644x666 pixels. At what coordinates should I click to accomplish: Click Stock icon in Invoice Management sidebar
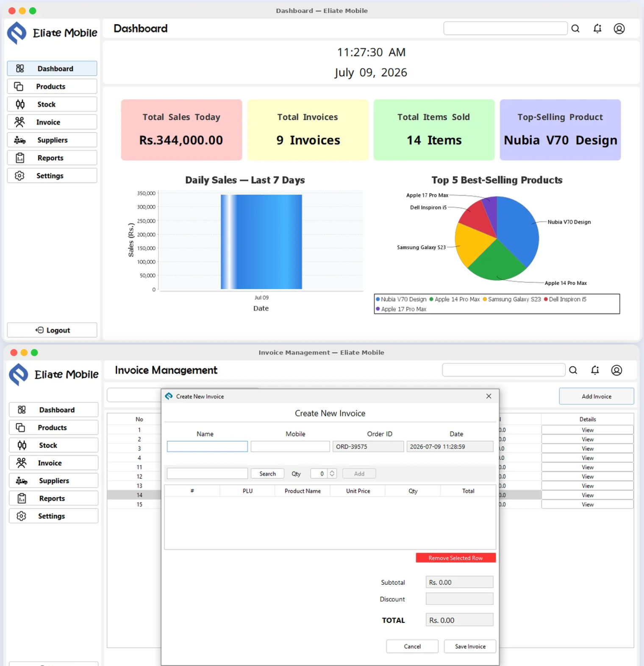click(x=22, y=445)
